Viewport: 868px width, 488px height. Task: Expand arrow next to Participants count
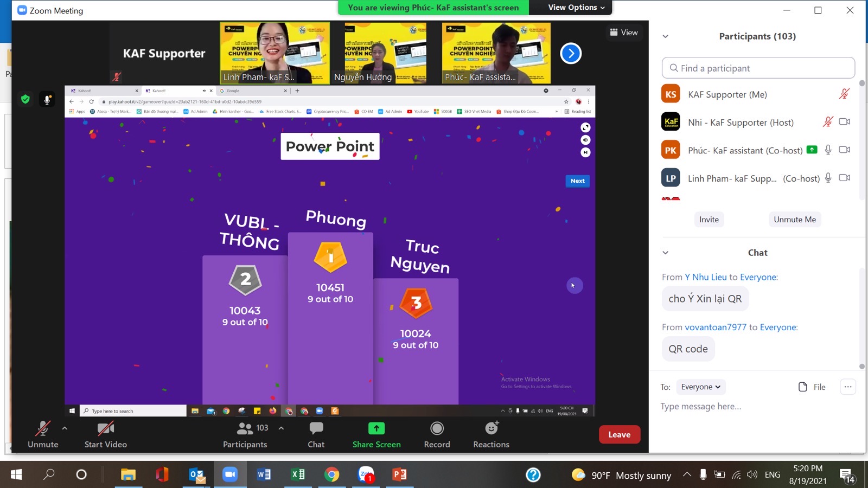click(x=281, y=428)
